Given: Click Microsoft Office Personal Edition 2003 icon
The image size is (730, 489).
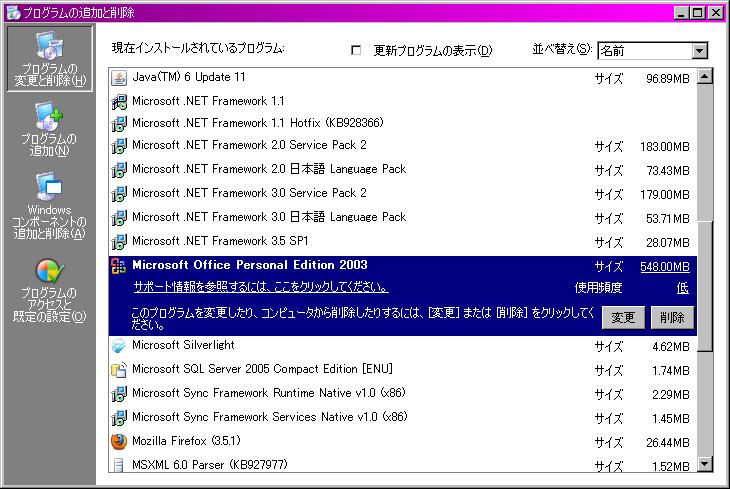Looking at the screenshot, I should click(119, 266).
